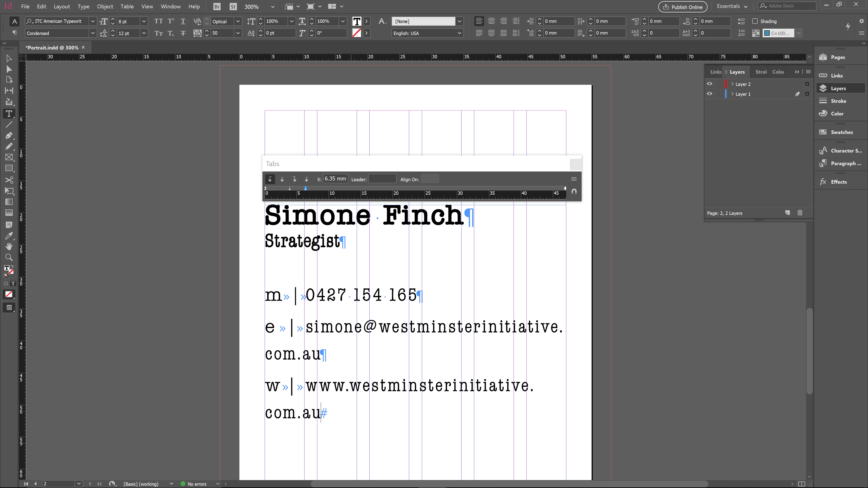This screenshot has width=868, height=488.
Task: Select the Zoom tool in toolbar
Action: tap(9, 258)
